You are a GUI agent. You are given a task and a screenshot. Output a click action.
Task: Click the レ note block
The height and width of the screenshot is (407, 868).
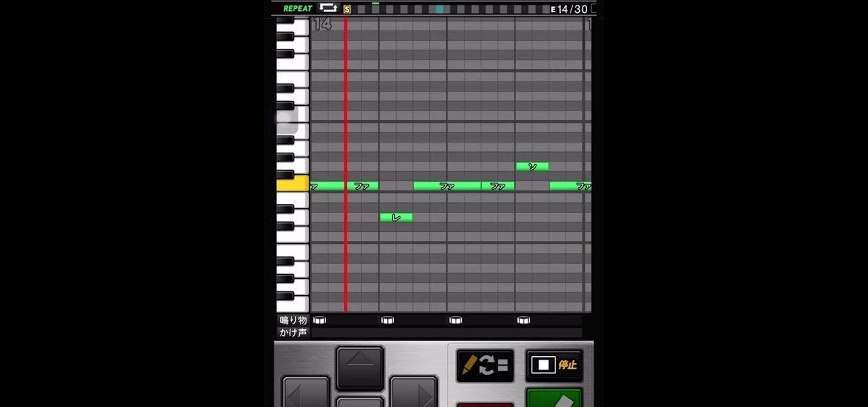coord(396,217)
